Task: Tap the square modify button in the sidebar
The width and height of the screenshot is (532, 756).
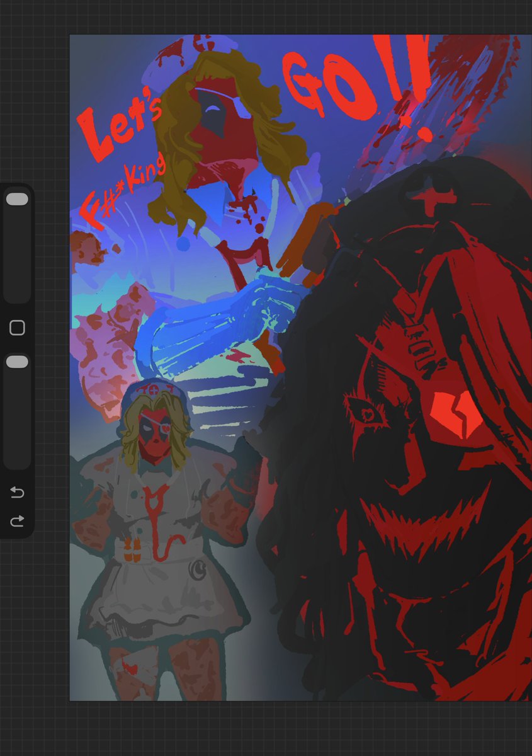Action: [17, 328]
